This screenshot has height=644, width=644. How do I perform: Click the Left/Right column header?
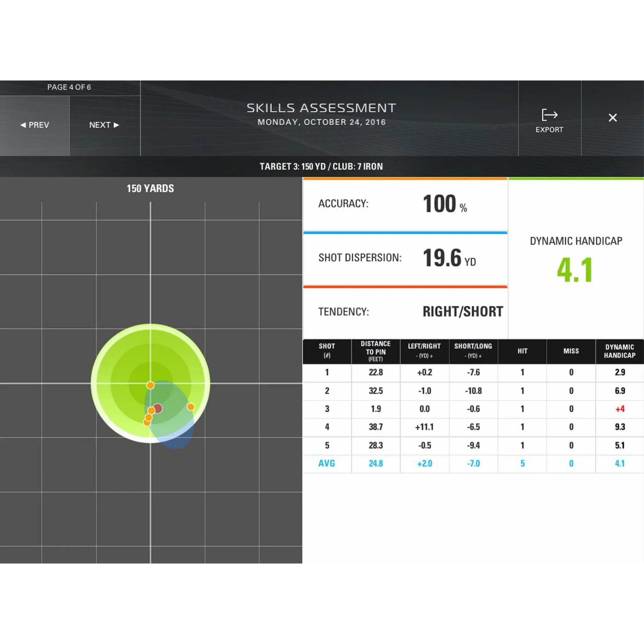click(x=424, y=351)
